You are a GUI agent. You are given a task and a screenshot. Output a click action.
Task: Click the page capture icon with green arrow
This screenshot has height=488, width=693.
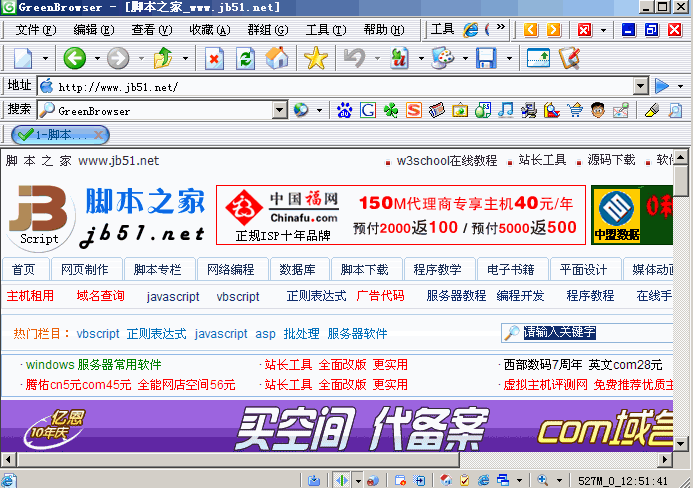tap(538, 58)
